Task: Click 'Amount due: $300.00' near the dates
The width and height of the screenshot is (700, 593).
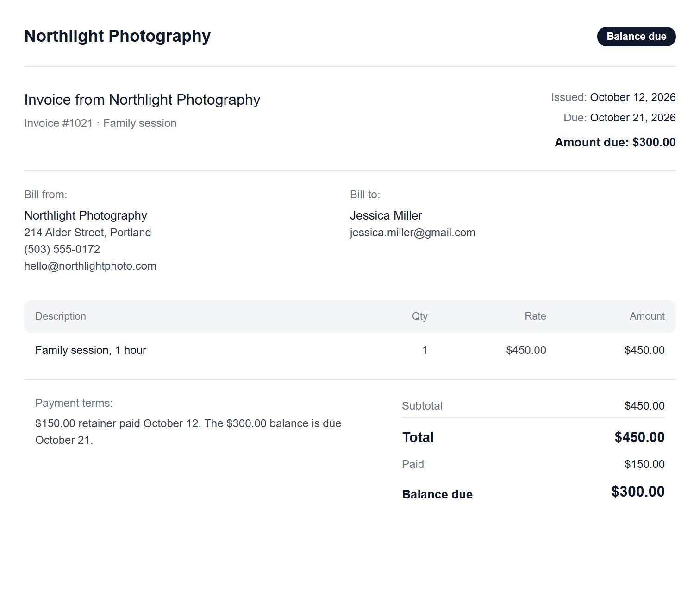Action: point(615,142)
